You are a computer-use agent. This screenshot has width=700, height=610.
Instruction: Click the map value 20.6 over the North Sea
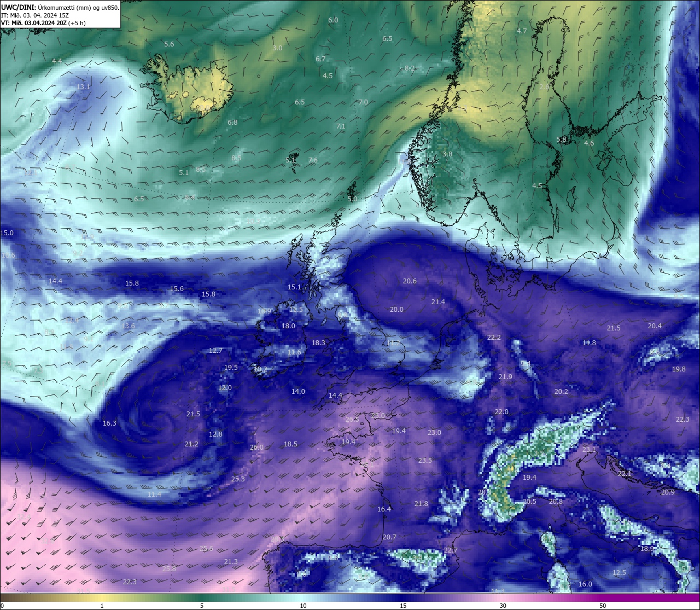click(410, 281)
